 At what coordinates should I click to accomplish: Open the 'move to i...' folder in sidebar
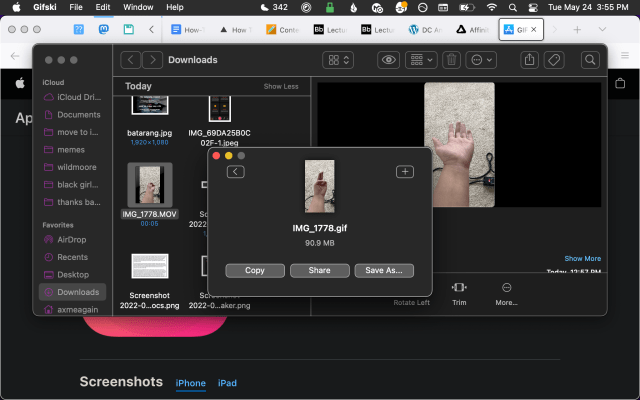73,132
